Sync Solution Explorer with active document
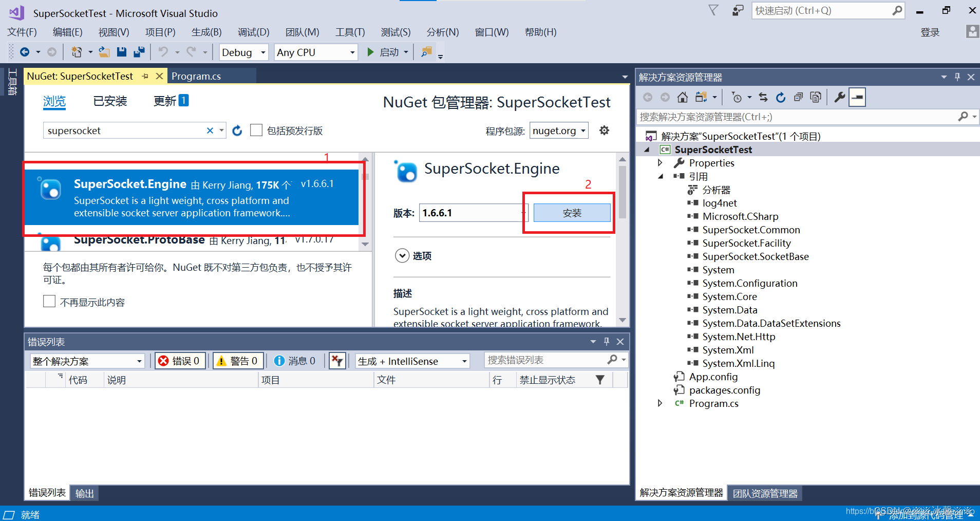The width and height of the screenshot is (980, 521). [763, 97]
